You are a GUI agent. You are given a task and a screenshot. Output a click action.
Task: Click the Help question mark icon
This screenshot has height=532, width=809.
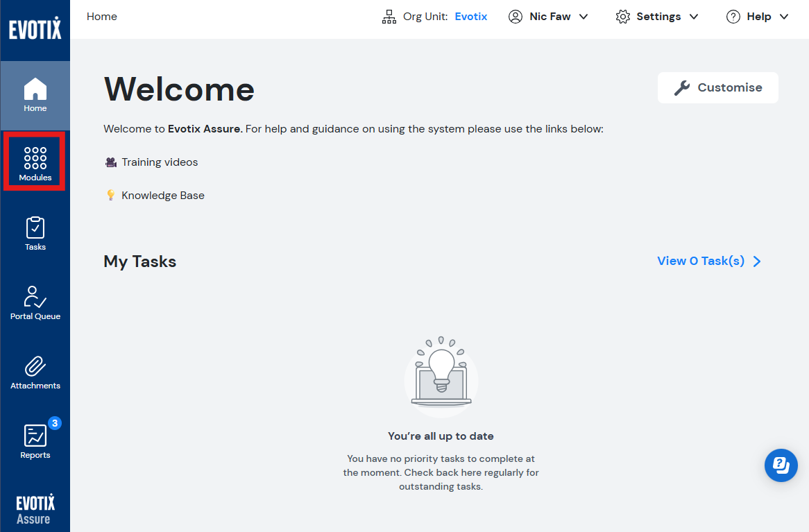pos(733,17)
